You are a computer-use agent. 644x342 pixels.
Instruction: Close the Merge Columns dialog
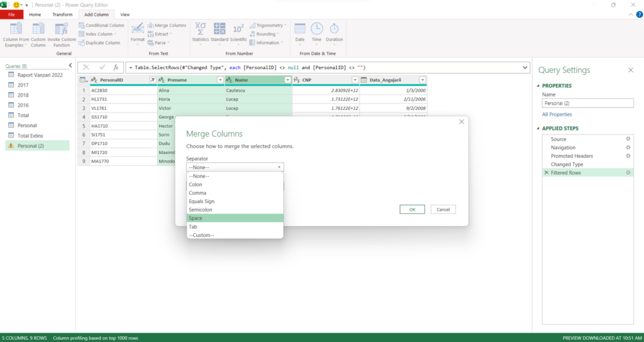pos(462,121)
